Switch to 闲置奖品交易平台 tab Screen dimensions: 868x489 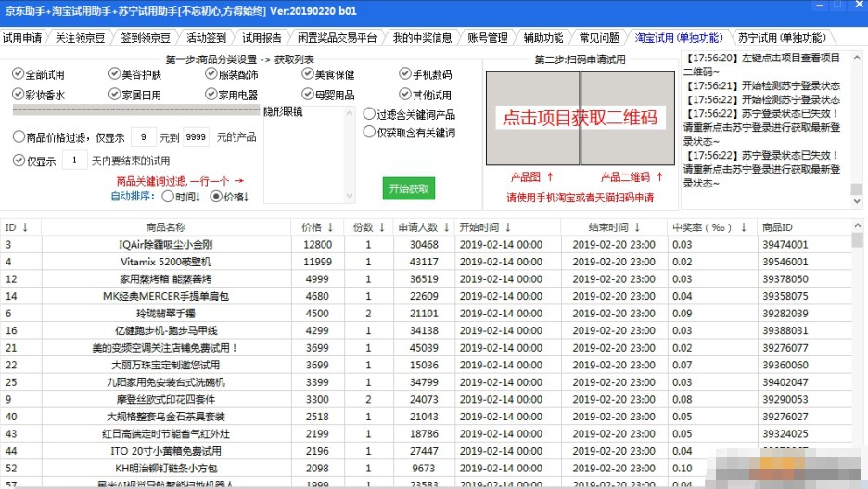tap(337, 38)
